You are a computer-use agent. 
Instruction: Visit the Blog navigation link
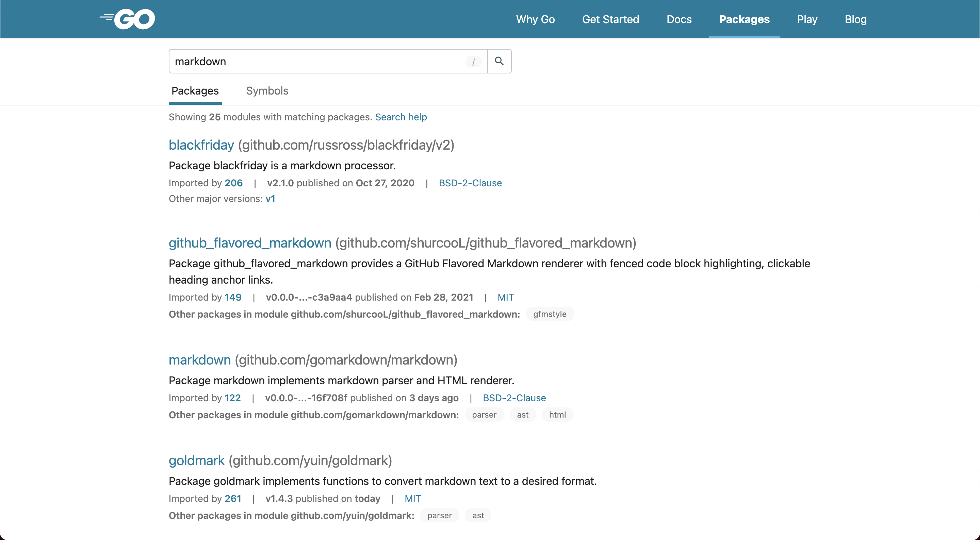click(x=855, y=19)
